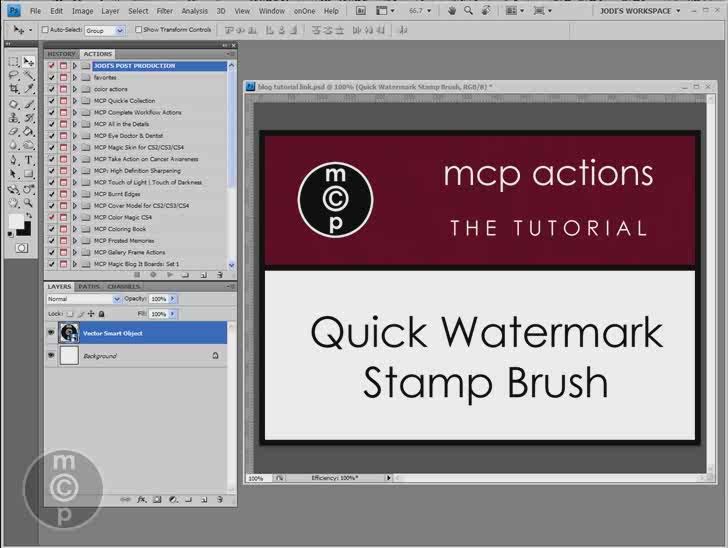728x548 pixels.
Task: Select the Hand tool in toolbox
Action: (13, 203)
